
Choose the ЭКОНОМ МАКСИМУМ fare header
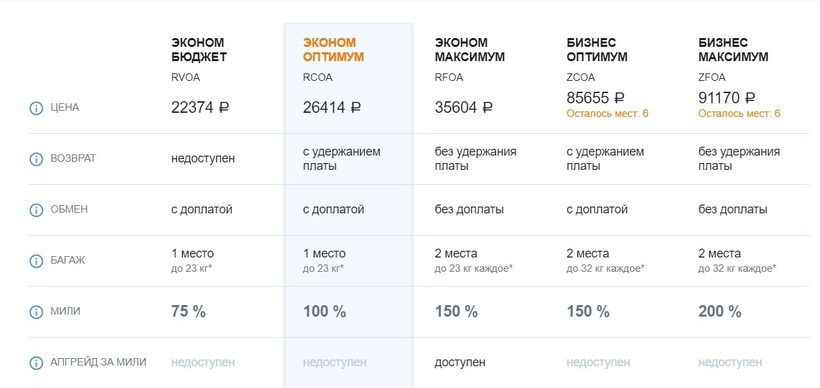470,50
